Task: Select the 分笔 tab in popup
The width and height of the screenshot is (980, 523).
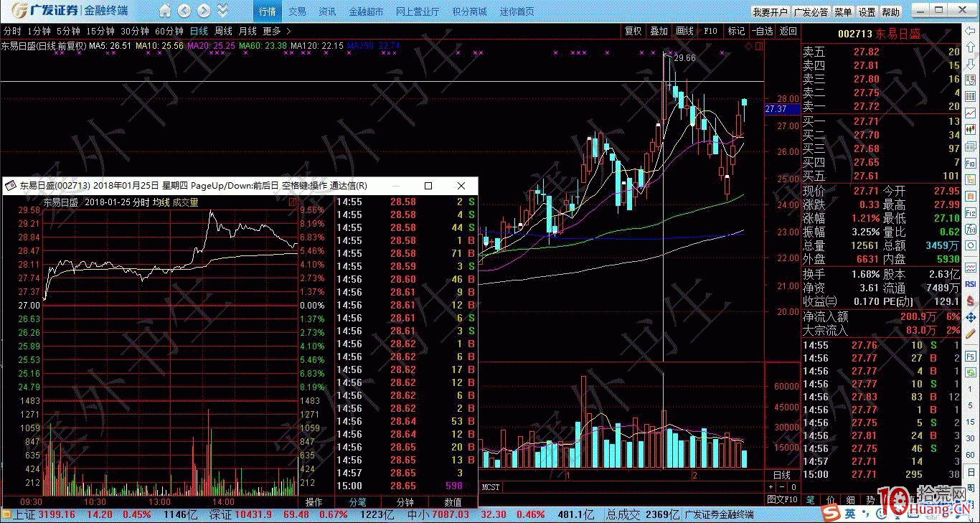Action: click(x=357, y=502)
